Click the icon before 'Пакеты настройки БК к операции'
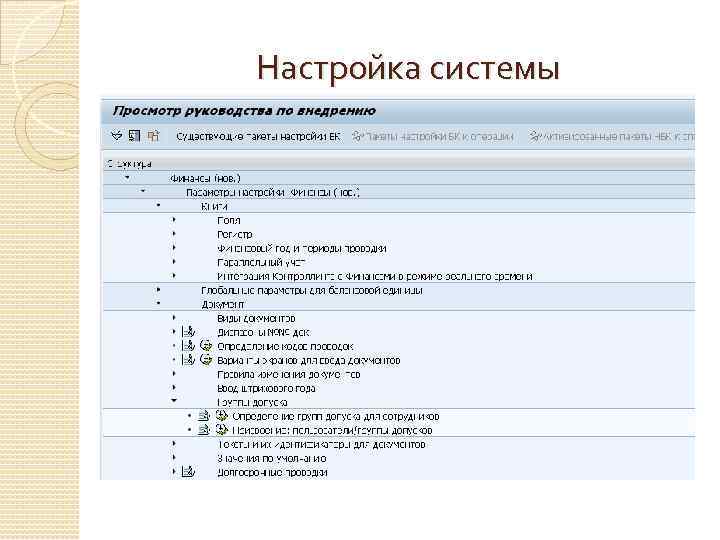The image size is (720, 540). tap(358, 136)
